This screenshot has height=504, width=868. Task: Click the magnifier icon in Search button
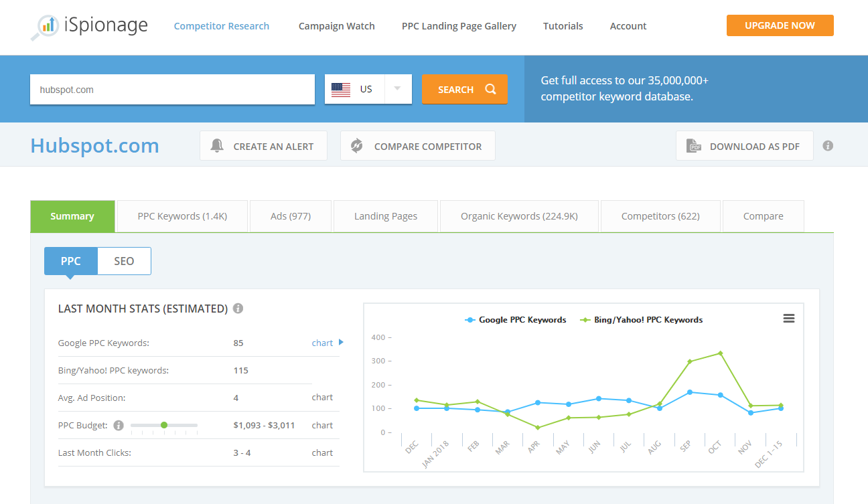(x=491, y=89)
